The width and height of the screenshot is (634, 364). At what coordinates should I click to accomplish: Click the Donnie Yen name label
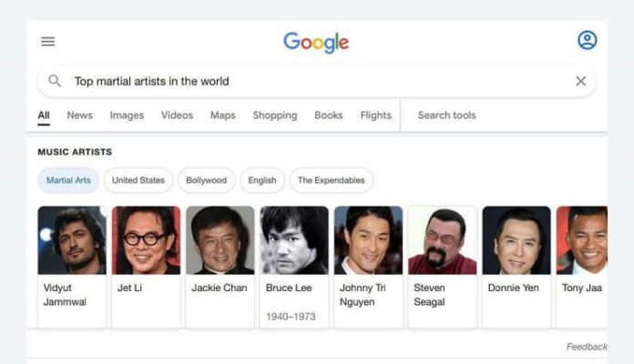[x=513, y=288]
